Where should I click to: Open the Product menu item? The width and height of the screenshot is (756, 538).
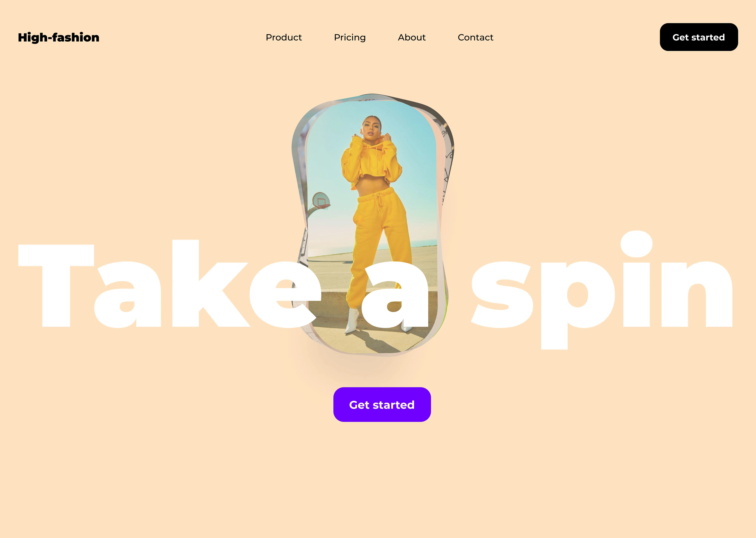coord(284,37)
